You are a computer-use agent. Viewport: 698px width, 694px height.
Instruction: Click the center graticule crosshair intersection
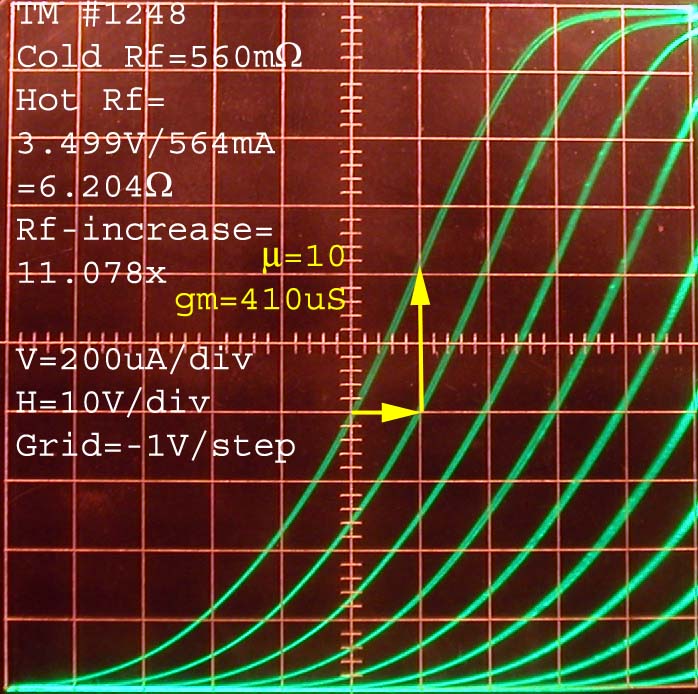coord(352,343)
